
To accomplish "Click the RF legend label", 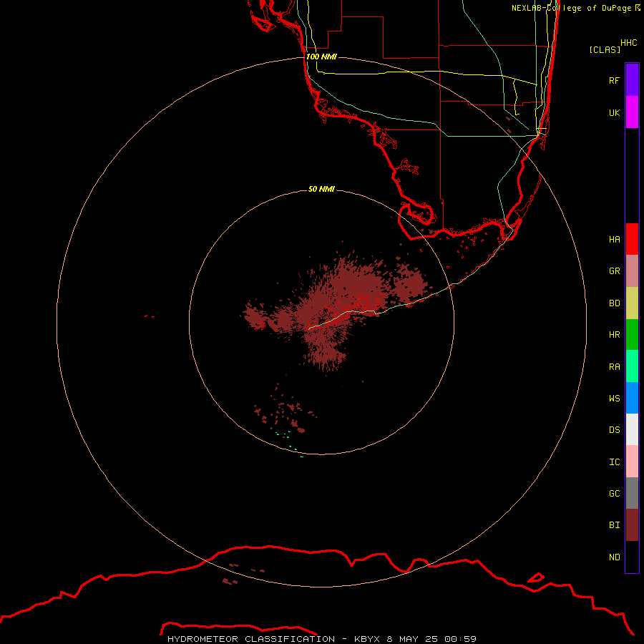I will [x=615, y=80].
